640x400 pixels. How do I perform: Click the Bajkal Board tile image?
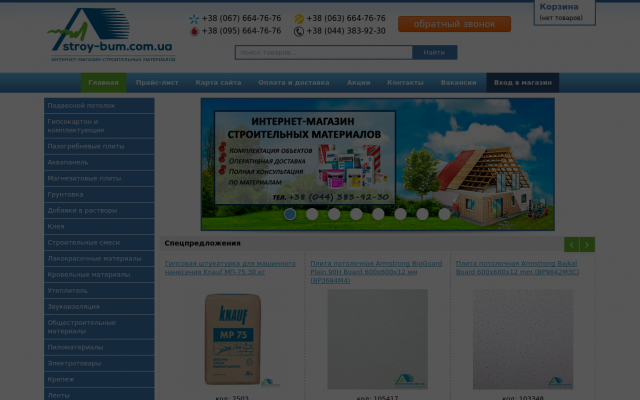523,339
